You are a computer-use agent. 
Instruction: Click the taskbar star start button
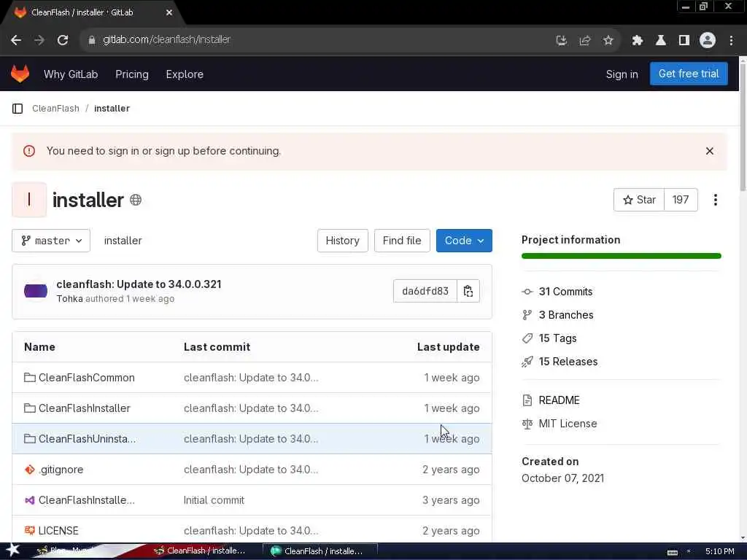click(x=12, y=550)
